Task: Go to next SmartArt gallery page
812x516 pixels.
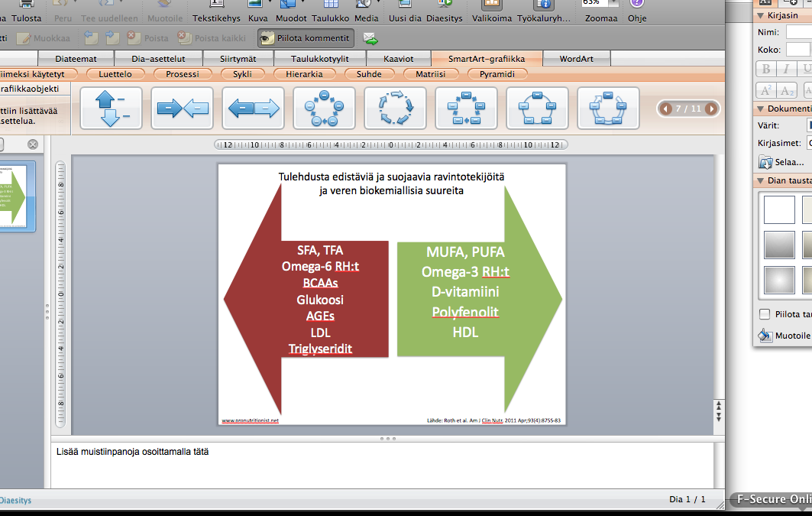Action: click(x=711, y=109)
